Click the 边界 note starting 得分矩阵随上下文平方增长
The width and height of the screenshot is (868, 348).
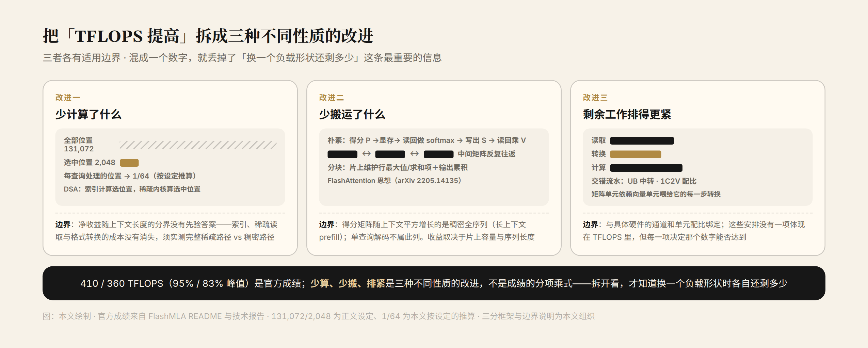(x=427, y=231)
